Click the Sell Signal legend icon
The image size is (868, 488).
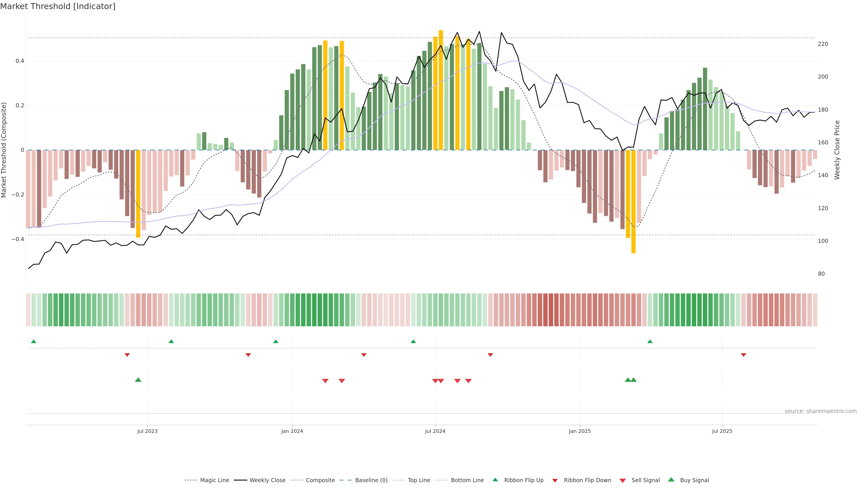coord(623,481)
